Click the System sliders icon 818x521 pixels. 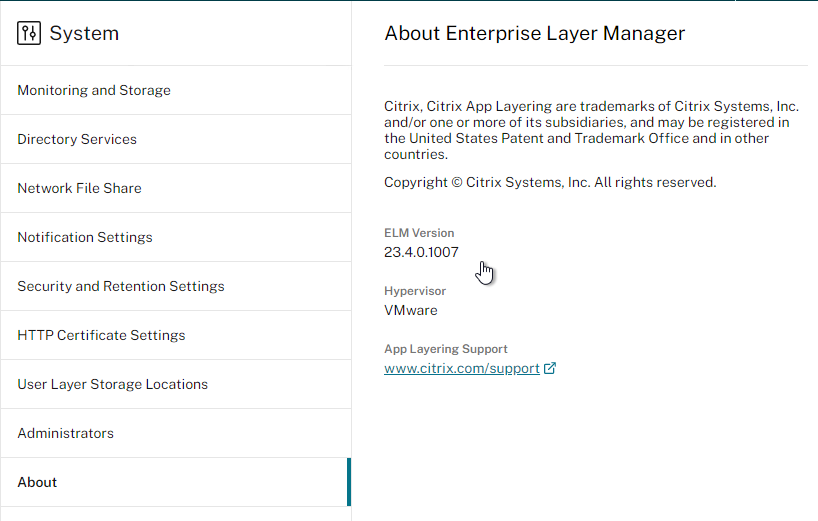click(x=29, y=33)
